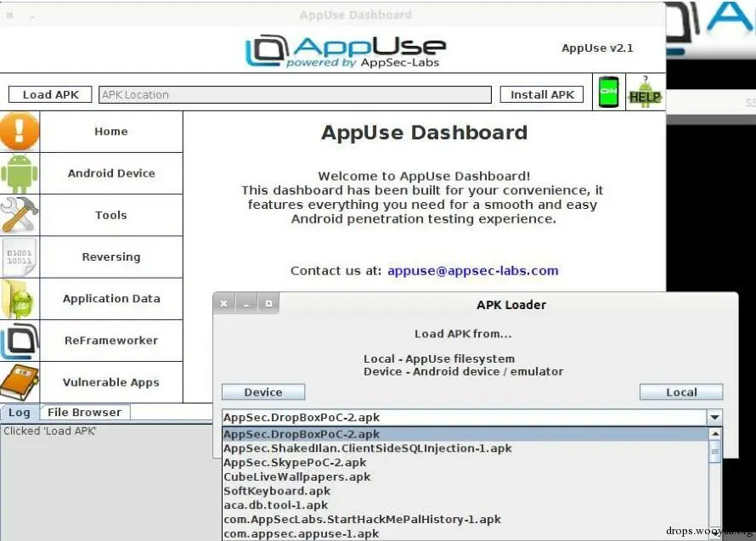756x541 pixels.
Task: Open the Application Data section
Action: coord(111,299)
